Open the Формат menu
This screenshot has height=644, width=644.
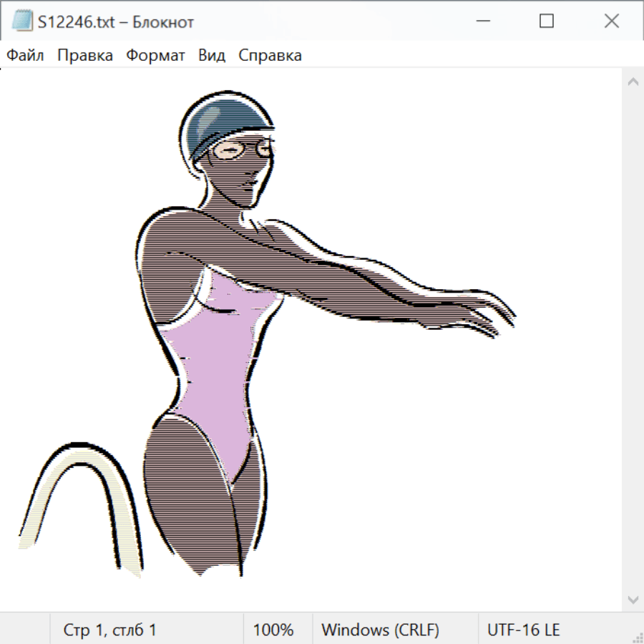pyautogui.click(x=155, y=56)
